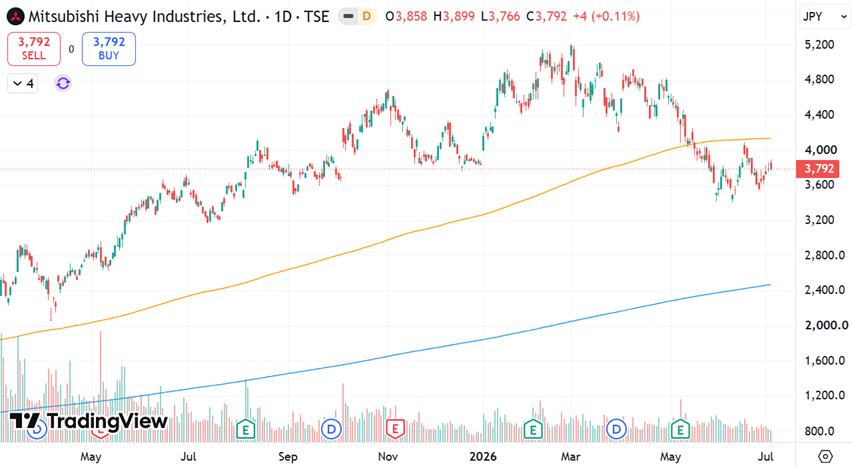Click the Sep label on the time axis
Screen dimensions: 852x466
[288, 457]
